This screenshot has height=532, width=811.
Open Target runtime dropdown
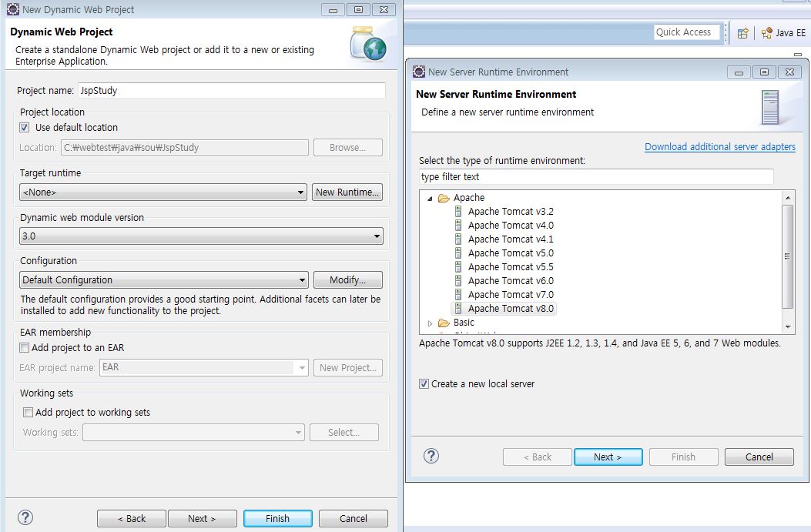pos(163,192)
